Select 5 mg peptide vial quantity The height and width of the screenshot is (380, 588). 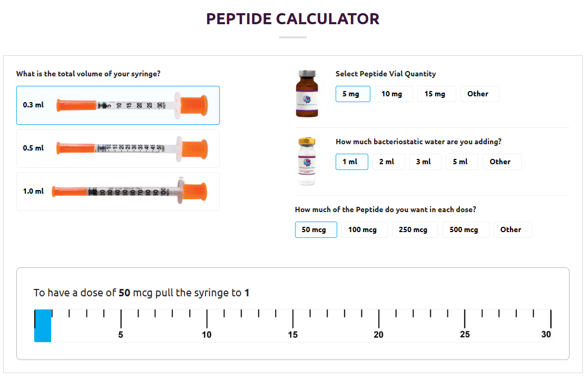click(352, 94)
